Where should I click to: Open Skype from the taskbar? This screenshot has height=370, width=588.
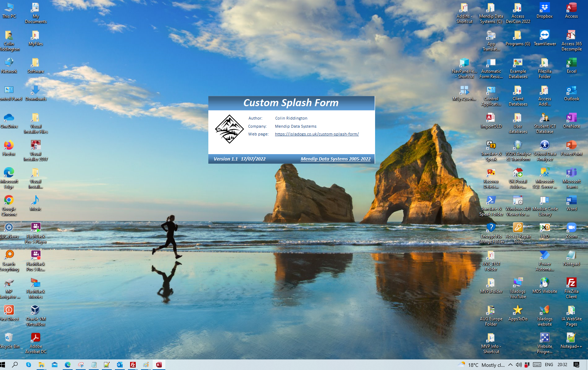point(29,365)
